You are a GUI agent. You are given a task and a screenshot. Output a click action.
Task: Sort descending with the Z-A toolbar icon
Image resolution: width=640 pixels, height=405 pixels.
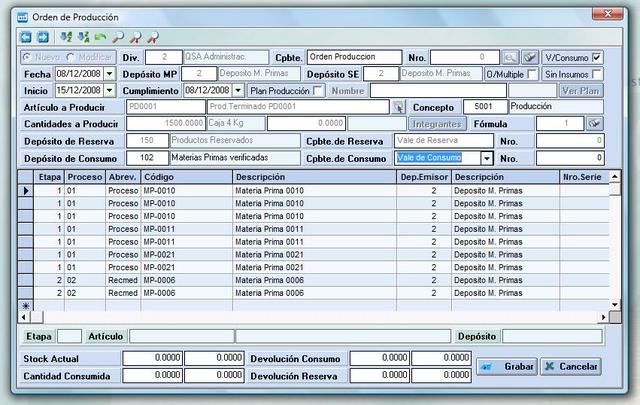84,38
